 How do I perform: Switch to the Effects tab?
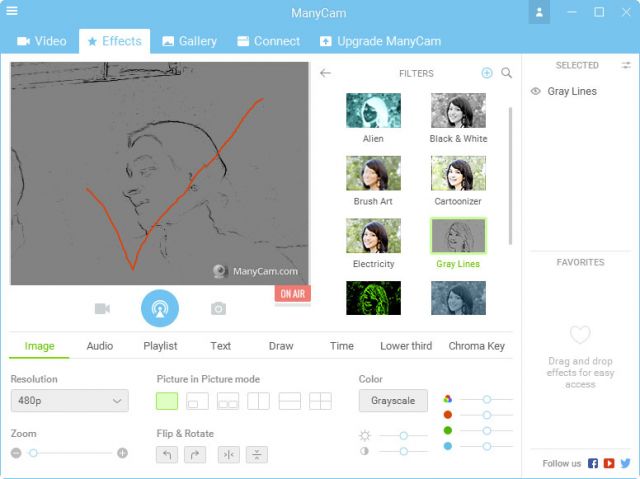click(x=115, y=41)
